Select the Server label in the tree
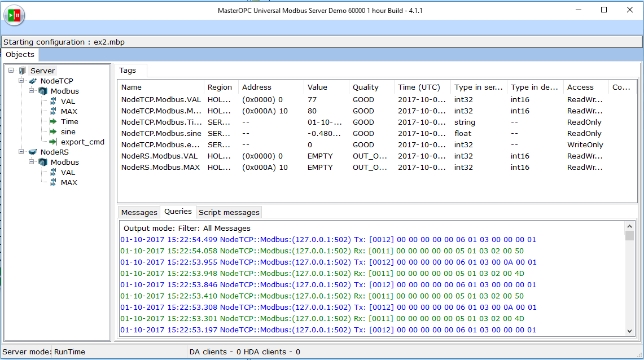This screenshot has height=360, width=644. [42, 71]
